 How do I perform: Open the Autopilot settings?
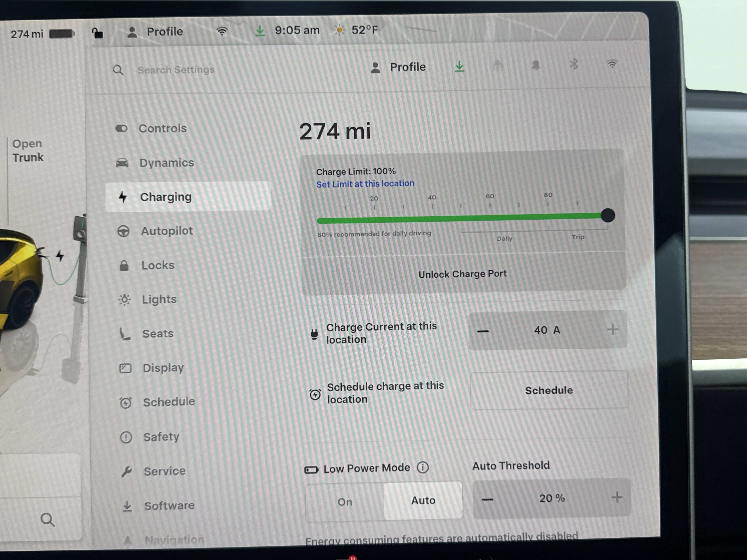pos(155,231)
